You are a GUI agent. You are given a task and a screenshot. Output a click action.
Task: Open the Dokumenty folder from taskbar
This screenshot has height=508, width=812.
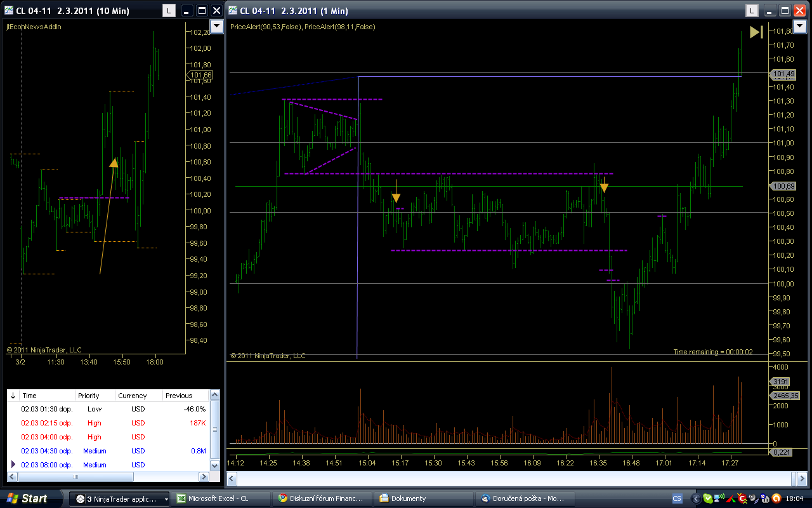pos(422,498)
